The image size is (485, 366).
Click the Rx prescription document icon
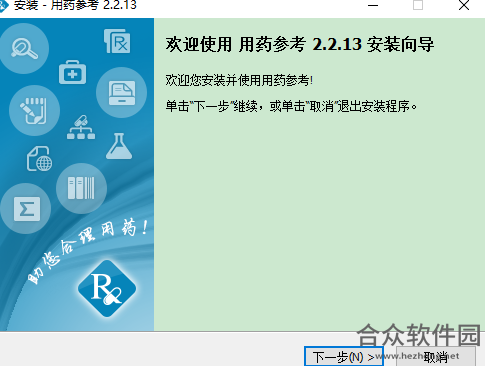click(117, 41)
